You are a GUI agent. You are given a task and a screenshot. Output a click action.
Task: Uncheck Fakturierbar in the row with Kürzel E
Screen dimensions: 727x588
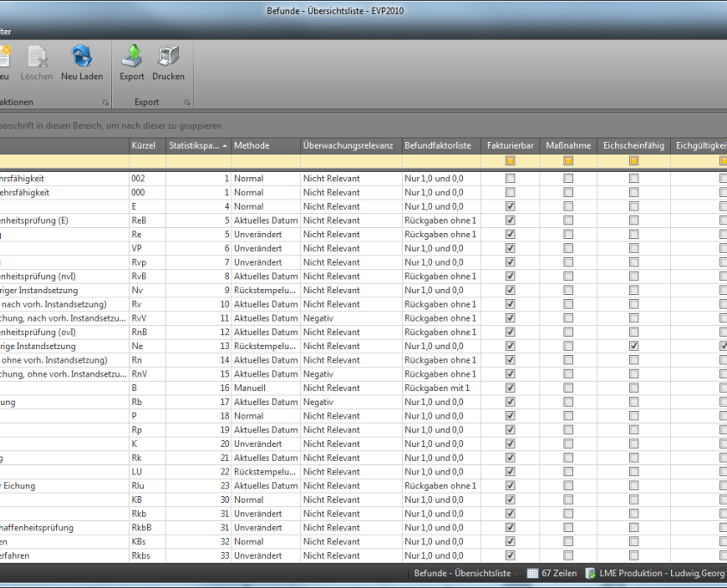510,206
